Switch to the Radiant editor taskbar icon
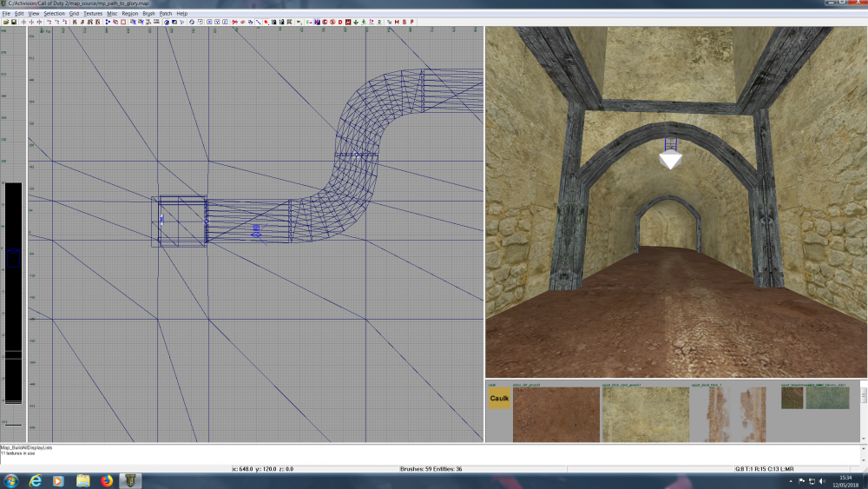868x489 pixels. pyautogui.click(x=128, y=480)
